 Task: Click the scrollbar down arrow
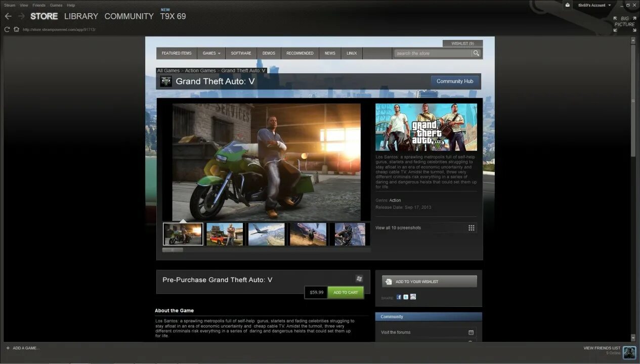pyautogui.click(x=633, y=337)
